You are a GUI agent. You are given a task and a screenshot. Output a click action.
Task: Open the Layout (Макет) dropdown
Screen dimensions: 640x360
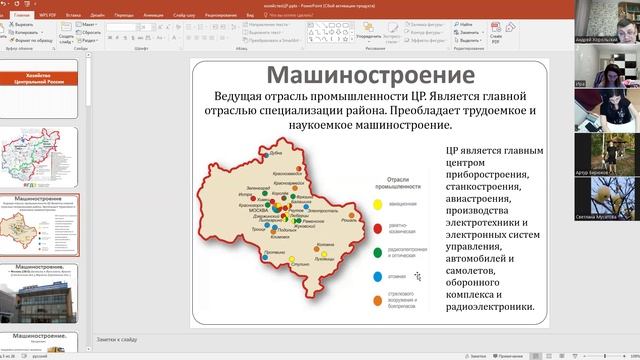pos(87,24)
